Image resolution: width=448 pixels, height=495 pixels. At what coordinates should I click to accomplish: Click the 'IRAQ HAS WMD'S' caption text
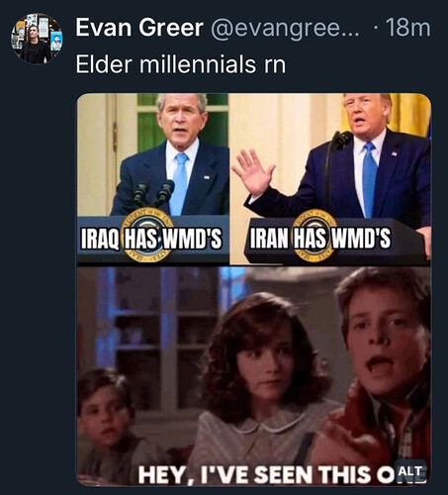click(151, 239)
